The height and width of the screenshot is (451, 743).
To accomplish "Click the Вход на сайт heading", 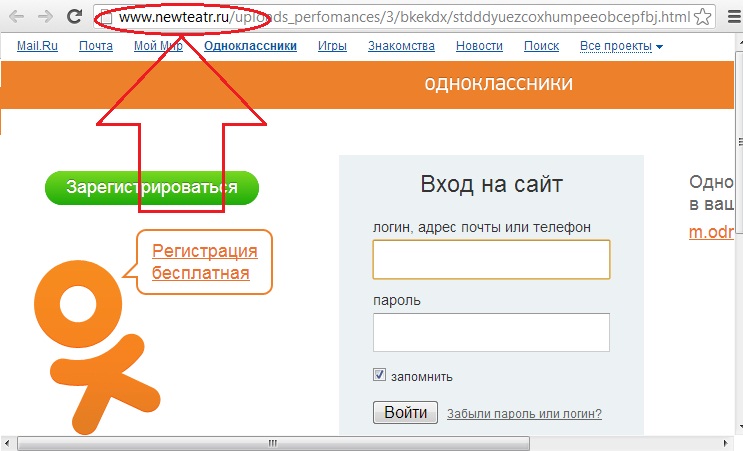I will point(491,184).
